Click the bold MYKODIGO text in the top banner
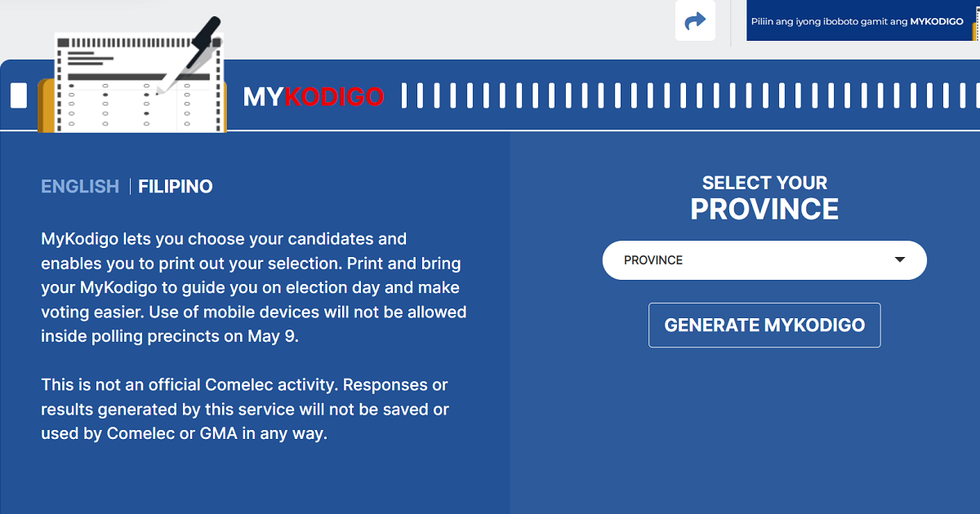Screen dimensions: 980x514 pos(937,22)
